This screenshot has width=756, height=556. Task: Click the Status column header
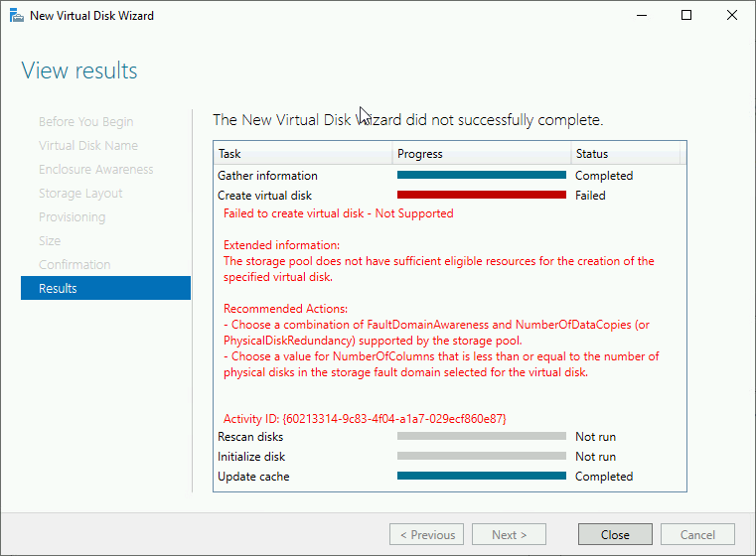pyautogui.click(x=625, y=154)
